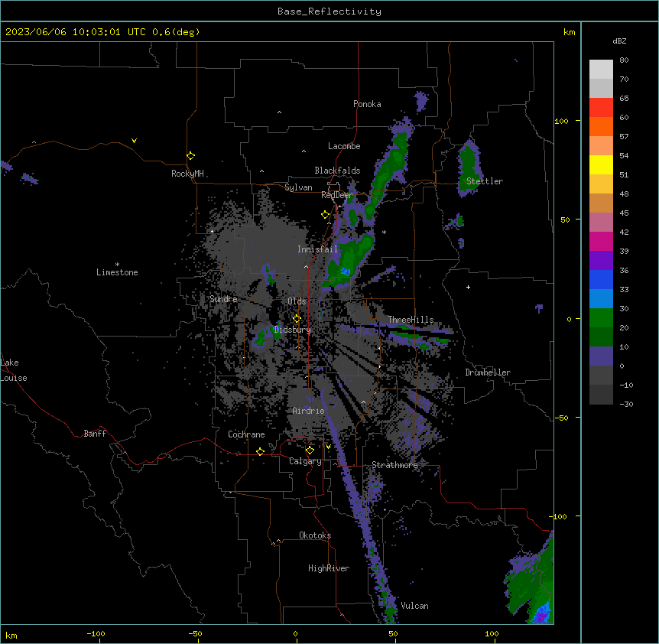
Task: Click the yellow diamond marker below Cochrane
Action: [260, 451]
